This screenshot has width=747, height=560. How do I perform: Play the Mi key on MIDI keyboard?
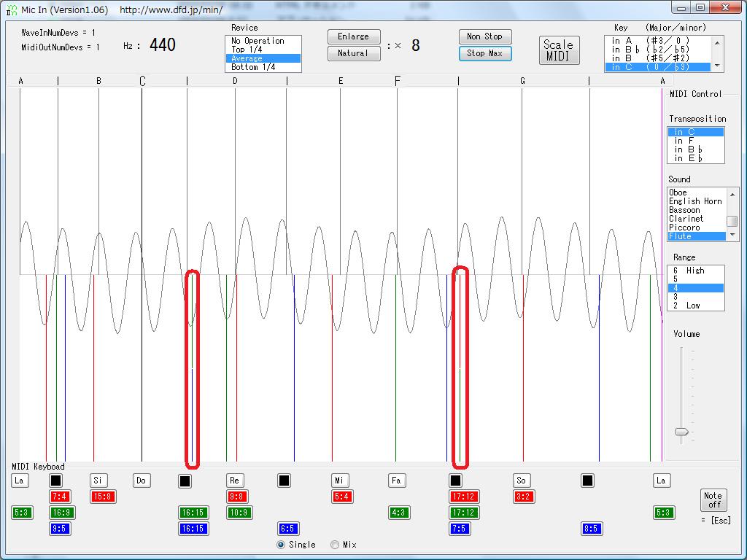[x=340, y=480]
